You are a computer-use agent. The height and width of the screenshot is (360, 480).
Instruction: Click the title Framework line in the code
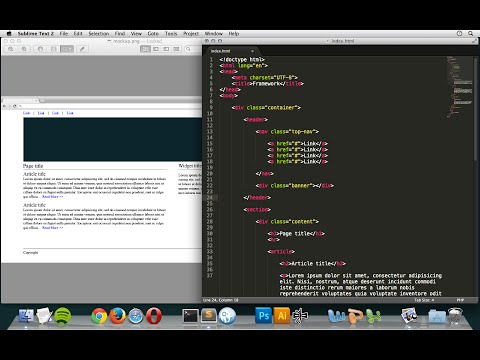point(268,84)
